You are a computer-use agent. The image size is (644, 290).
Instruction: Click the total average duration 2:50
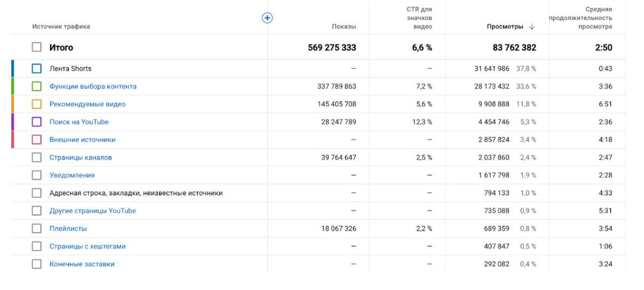click(x=604, y=47)
